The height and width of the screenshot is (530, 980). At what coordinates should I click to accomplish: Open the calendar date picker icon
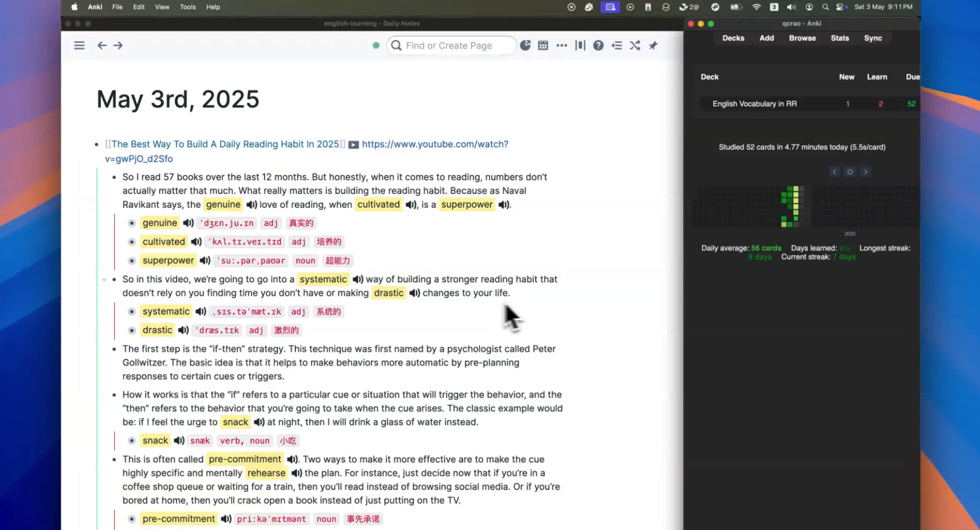coord(543,45)
